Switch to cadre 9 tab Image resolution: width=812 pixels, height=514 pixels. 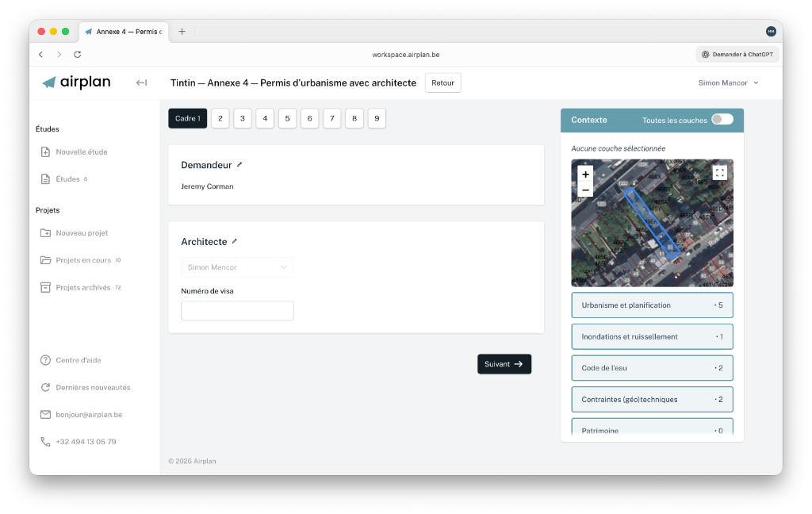(x=377, y=118)
